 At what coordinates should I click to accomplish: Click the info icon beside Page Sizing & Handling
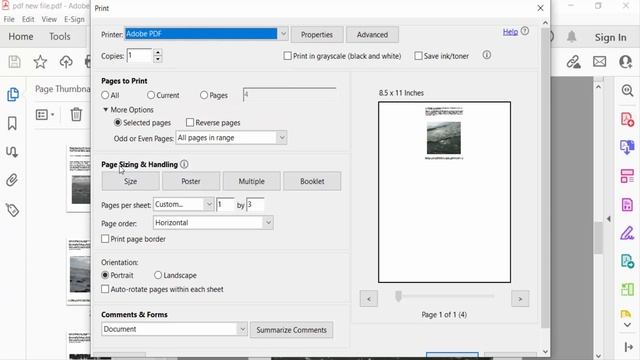(x=184, y=164)
